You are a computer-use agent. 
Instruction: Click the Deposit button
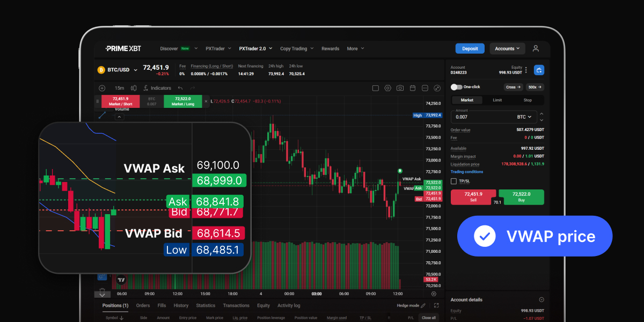[470, 48]
